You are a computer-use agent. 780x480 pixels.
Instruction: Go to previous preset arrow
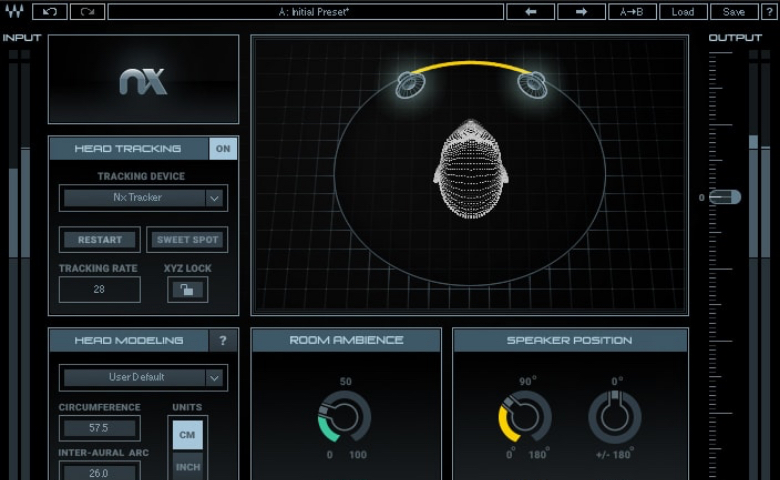[x=531, y=11]
